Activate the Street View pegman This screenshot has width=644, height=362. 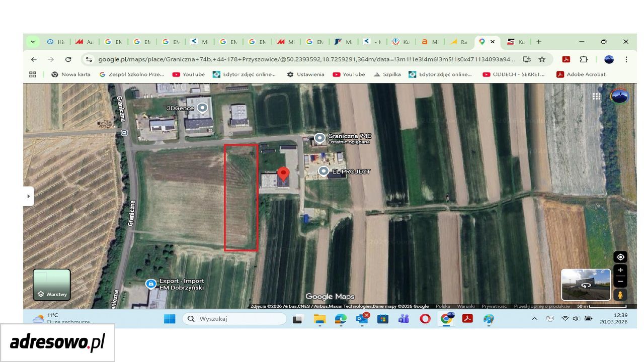620,295
